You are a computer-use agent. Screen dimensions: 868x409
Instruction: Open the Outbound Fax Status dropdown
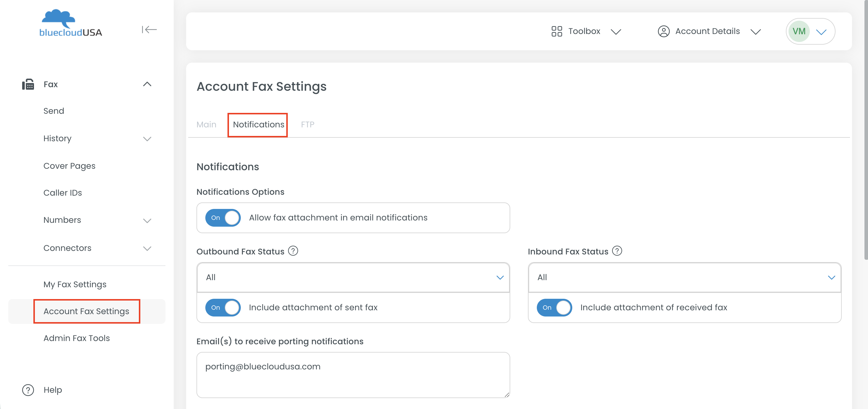coord(353,277)
